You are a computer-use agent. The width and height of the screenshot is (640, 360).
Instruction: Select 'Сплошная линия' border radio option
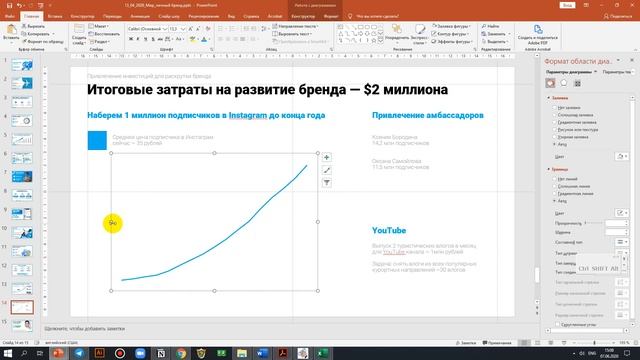[571, 187]
